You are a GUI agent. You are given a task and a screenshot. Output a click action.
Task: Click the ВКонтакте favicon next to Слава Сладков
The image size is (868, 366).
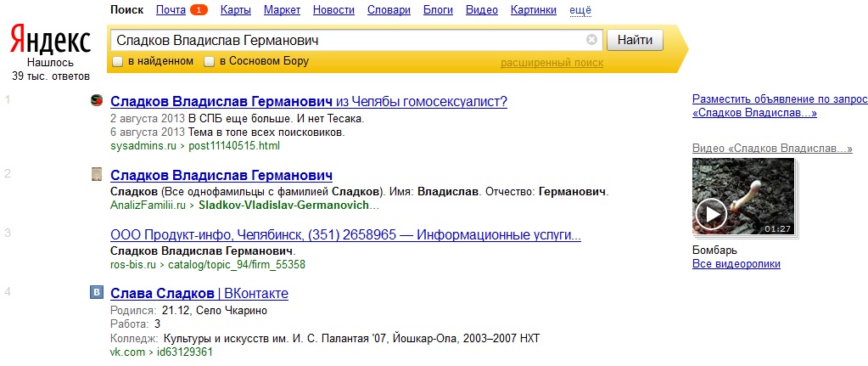[97, 292]
